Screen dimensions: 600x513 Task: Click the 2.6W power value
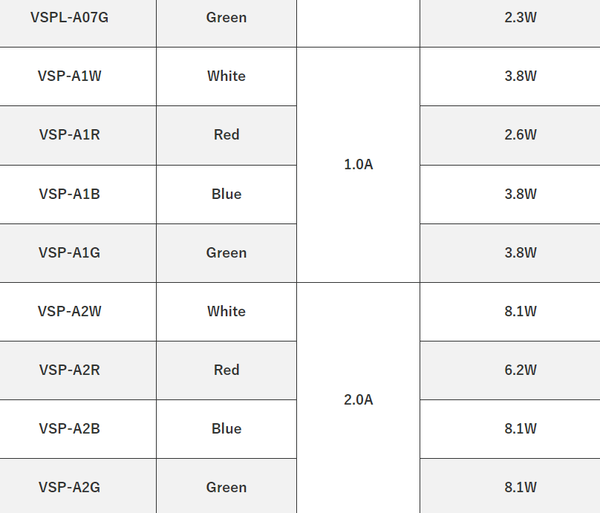[521, 135]
